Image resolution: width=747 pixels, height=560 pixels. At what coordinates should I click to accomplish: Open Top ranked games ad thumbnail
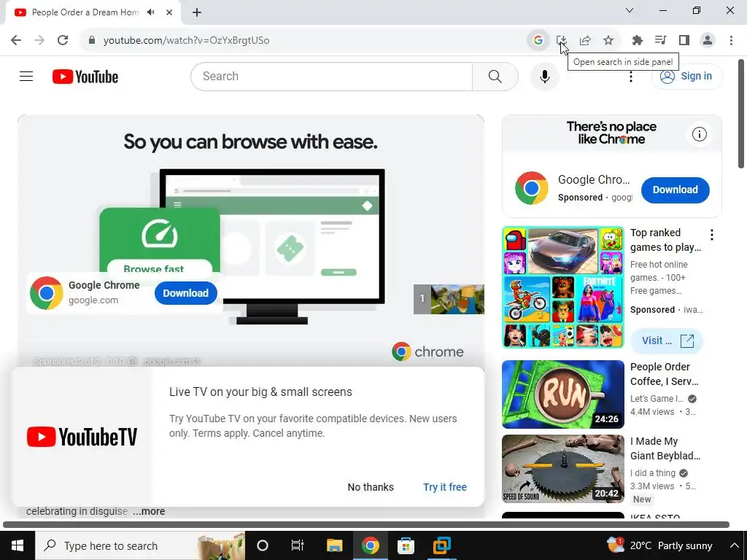point(562,287)
